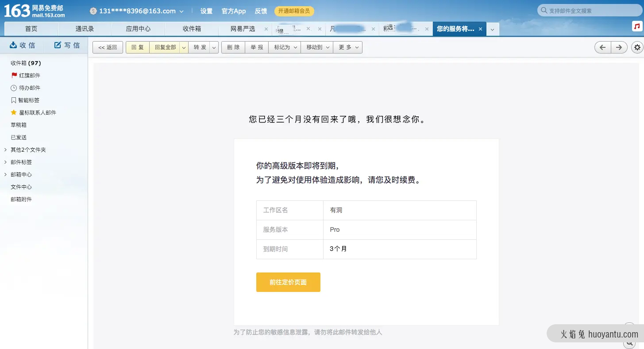Click the 到期时间 label cell
This screenshot has height=349, width=644.
290,249
